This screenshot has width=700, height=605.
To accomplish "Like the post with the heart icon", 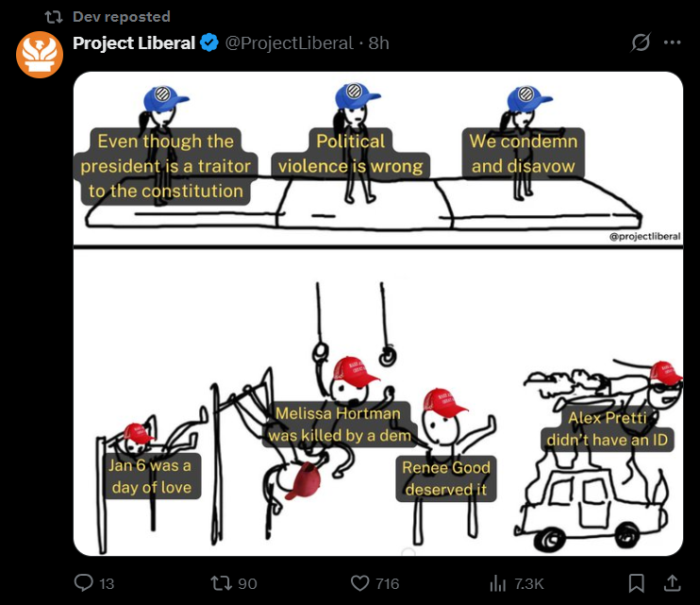I will coord(359,583).
